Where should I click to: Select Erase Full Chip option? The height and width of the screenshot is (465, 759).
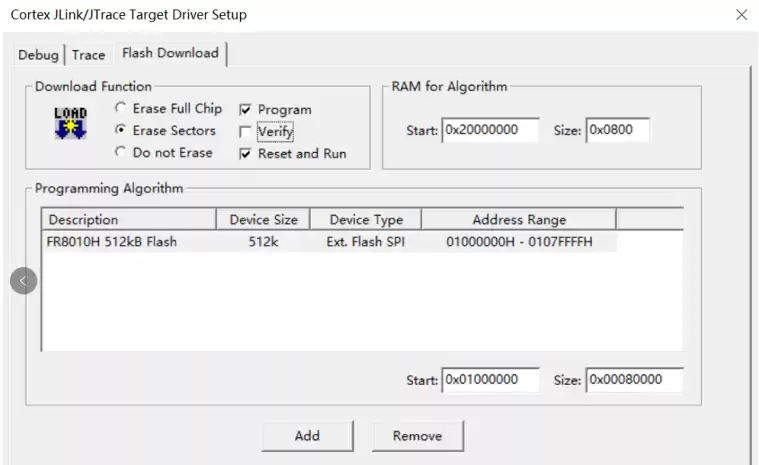point(121,109)
